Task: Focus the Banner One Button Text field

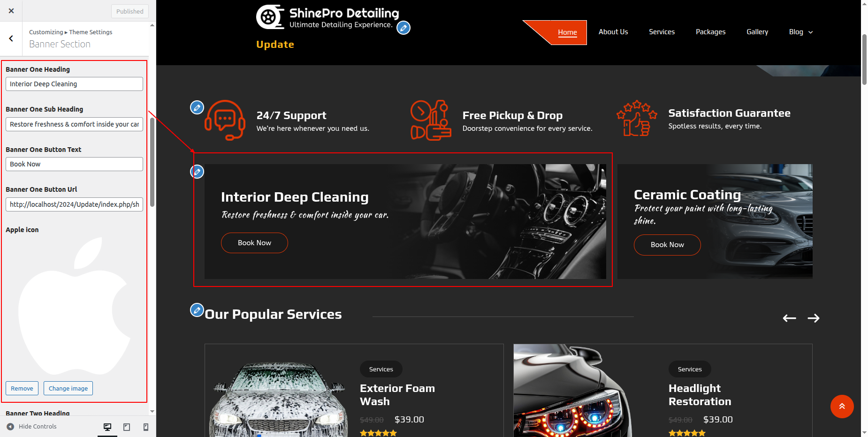Action: point(74,164)
